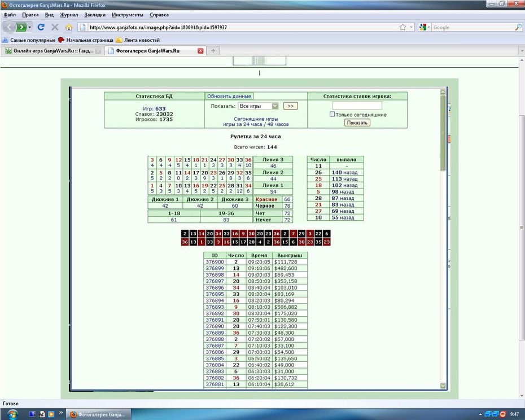The width and height of the screenshot is (525, 420).
Task: Expand quick launch overflow chevron
Action: pos(61,413)
